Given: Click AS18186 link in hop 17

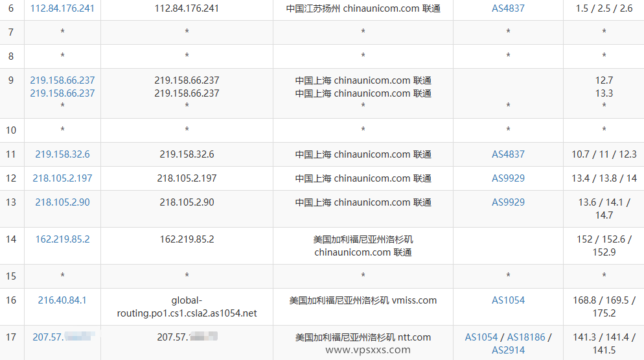Looking at the screenshot, I should click(x=526, y=337).
